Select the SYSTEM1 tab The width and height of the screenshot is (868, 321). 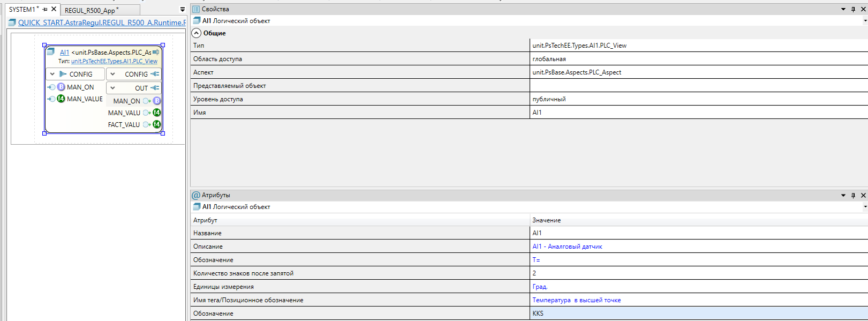tap(22, 9)
